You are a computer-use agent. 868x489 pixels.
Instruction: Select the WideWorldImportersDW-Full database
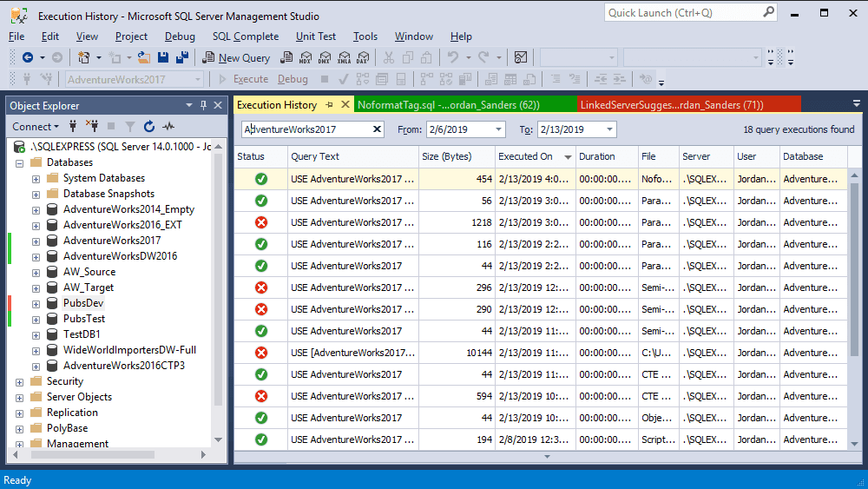[x=129, y=350]
